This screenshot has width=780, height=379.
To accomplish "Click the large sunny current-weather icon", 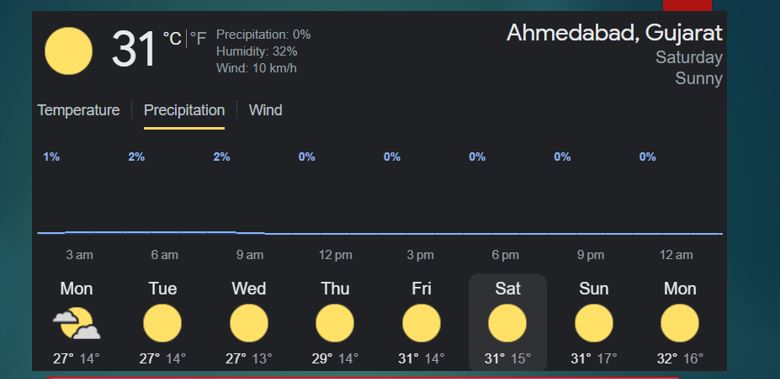I will pos(69,51).
